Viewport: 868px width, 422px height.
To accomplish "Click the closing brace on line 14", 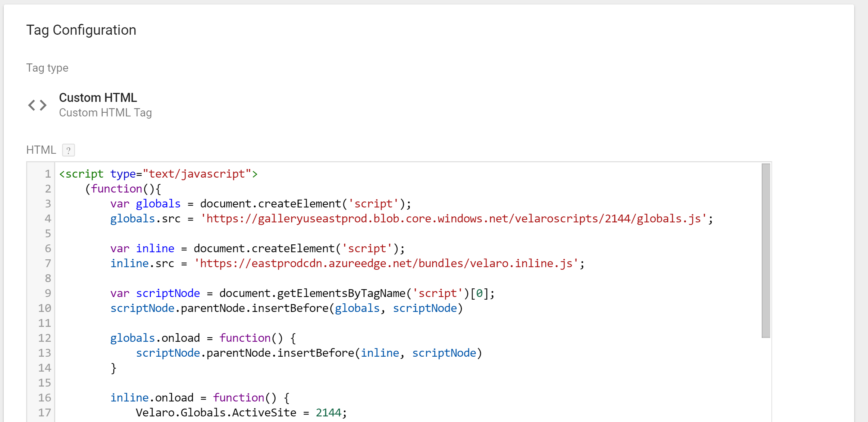I will [113, 368].
